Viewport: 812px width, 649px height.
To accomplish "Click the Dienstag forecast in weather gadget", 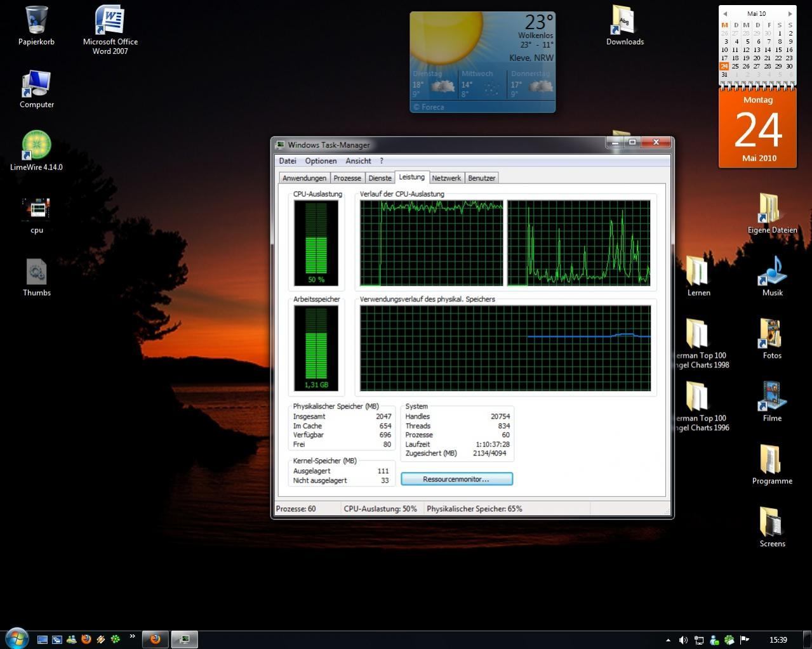I will [x=434, y=84].
